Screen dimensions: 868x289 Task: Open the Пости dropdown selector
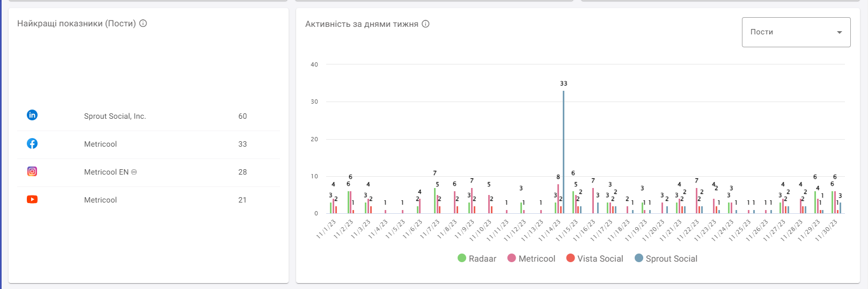[796, 32]
